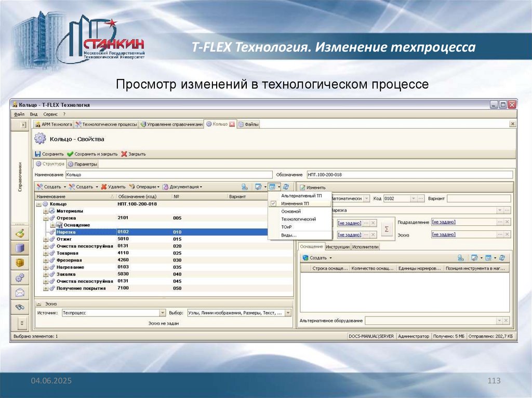Viewport: 532px width, 398px height.
Task: Click the Эскиз [не задано] link
Action: click(x=444, y=235)
